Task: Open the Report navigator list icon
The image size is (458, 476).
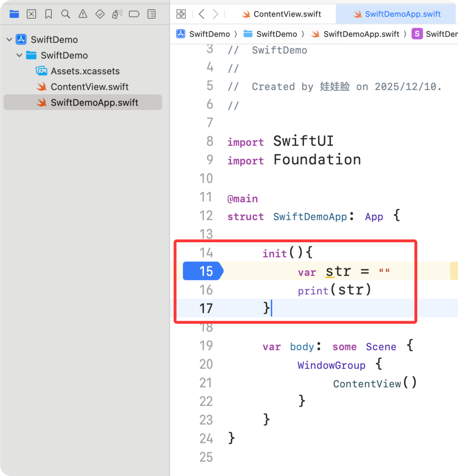Action: pos(151,14)
